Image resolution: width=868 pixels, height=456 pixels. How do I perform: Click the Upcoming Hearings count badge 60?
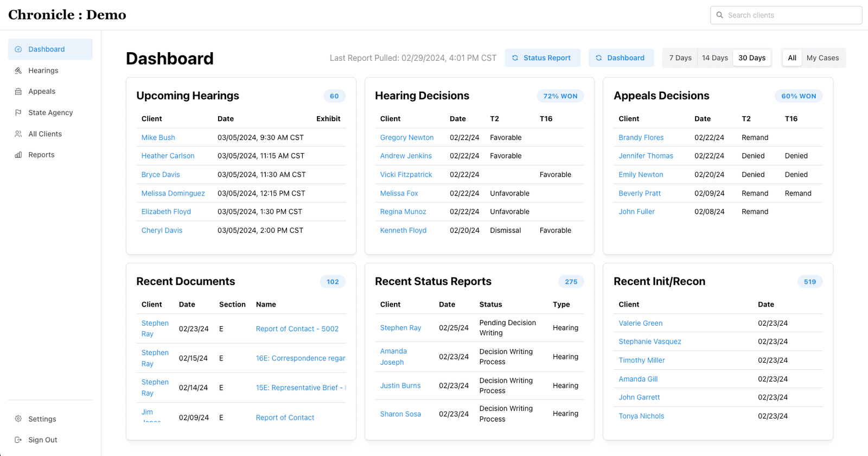pos(334,96)
